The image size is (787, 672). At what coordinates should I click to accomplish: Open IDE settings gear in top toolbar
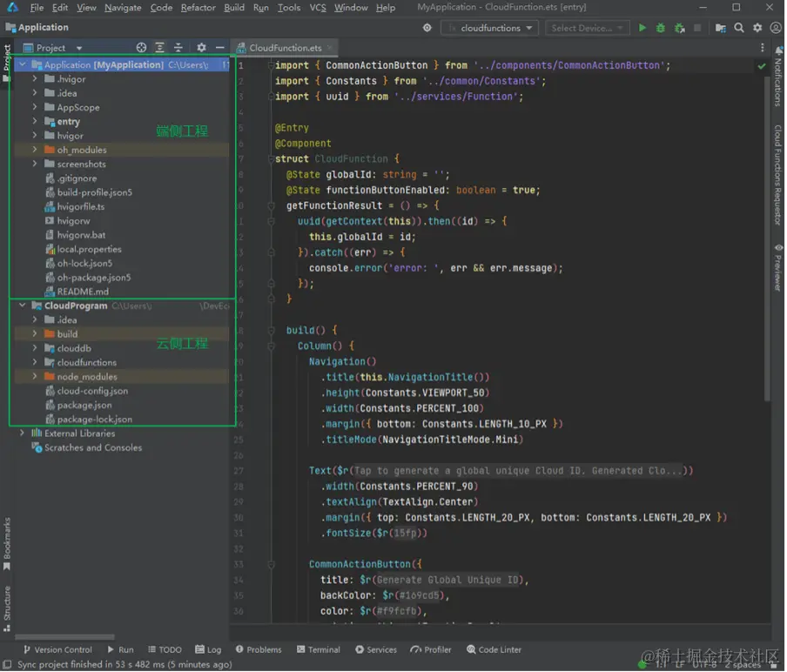(x=757, y=28)
